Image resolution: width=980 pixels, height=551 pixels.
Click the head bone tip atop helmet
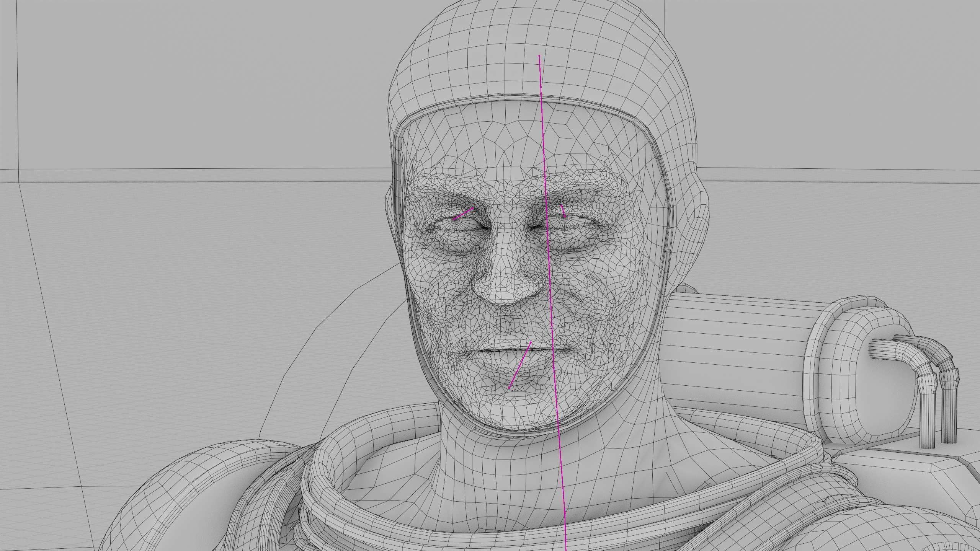pyautogui.click(x=539, y=56)
